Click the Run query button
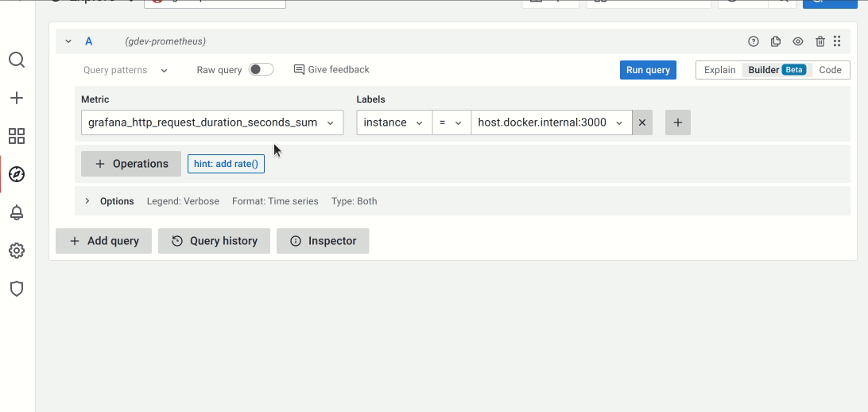Screen dimensions: 868x412 [x=648, y=70]
